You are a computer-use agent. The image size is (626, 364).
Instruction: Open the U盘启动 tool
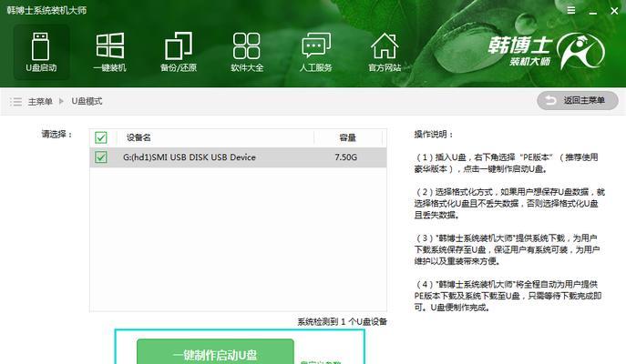click(41, 52)
